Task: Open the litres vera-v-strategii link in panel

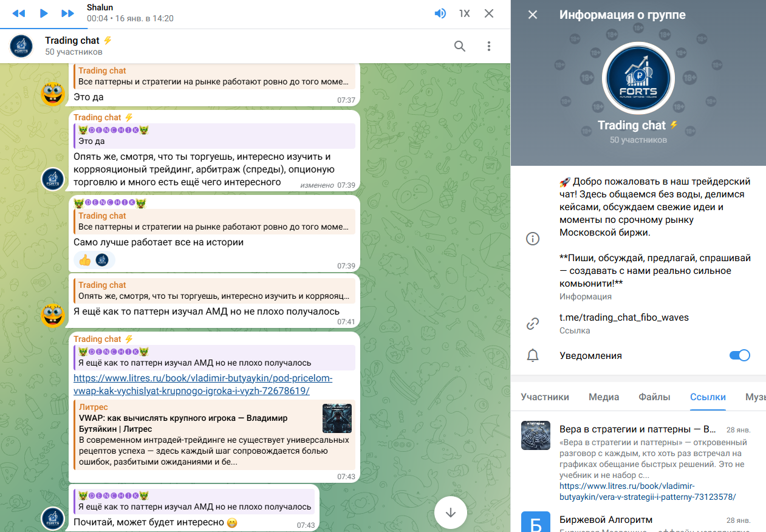Action: pos(648,491)
